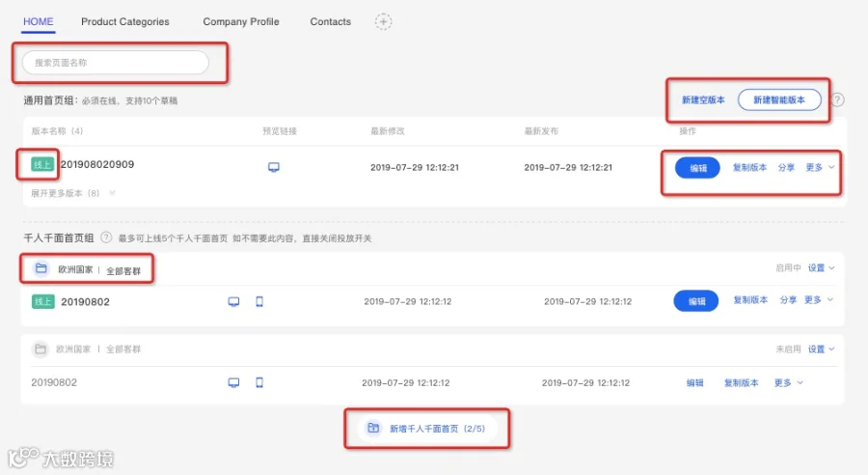Open 更多 dropdown in 201908020909 row
The height and width of the screenshot is (475, 868).
coord(820,167)
